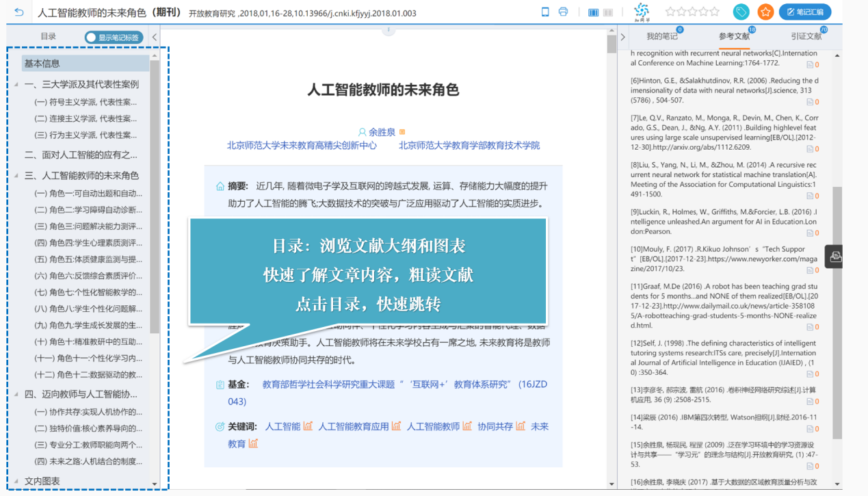Click the back arrow icon

click(18, 12)
